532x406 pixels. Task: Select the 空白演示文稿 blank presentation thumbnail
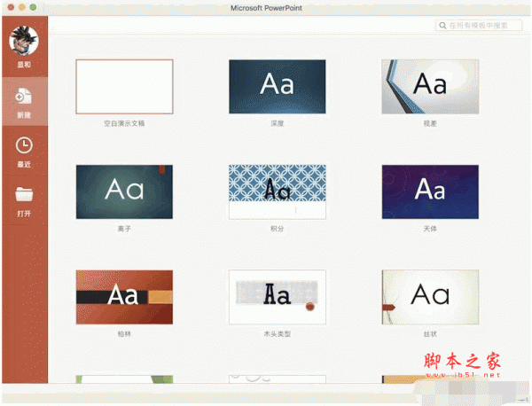point(124,86)
